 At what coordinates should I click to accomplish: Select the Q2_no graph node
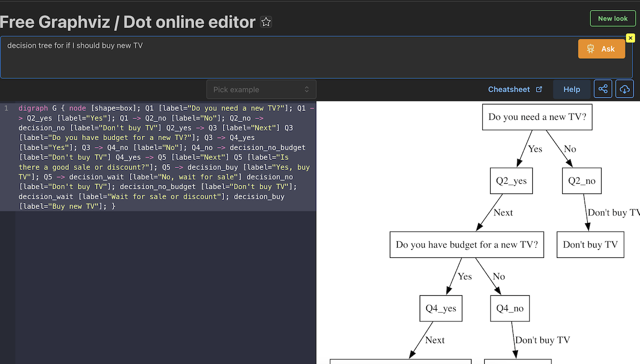tap(581, 181)
